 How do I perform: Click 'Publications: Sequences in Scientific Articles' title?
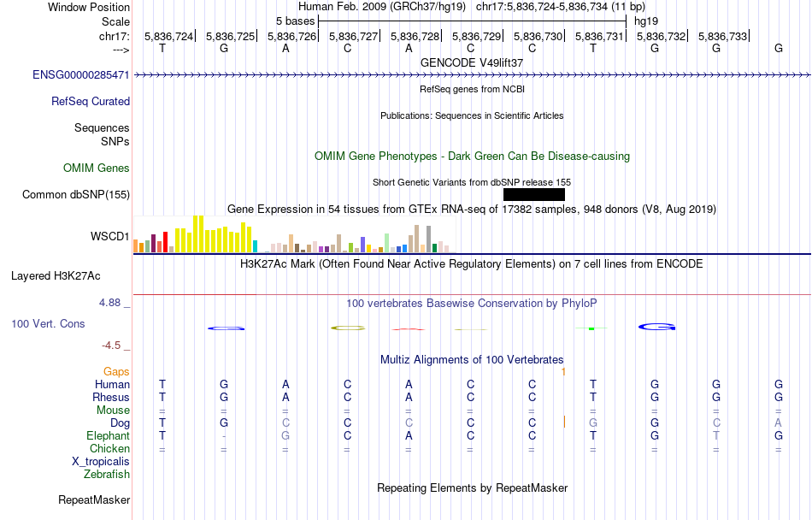pos(472,115)
